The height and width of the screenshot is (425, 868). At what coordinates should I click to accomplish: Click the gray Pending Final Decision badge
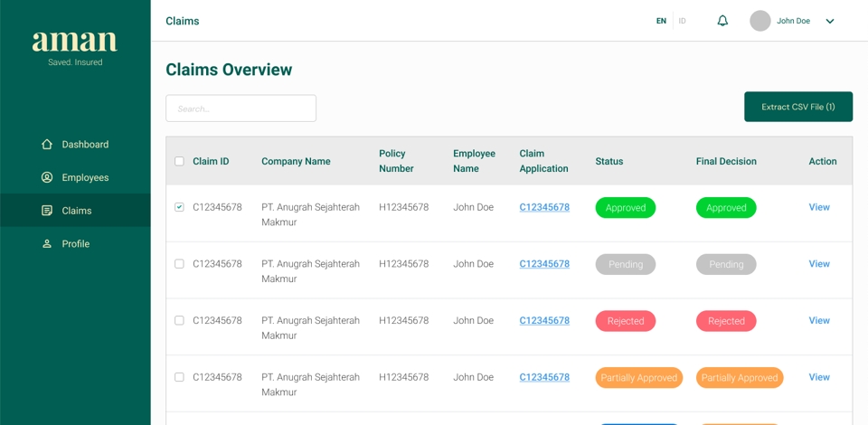click(726, 265)
